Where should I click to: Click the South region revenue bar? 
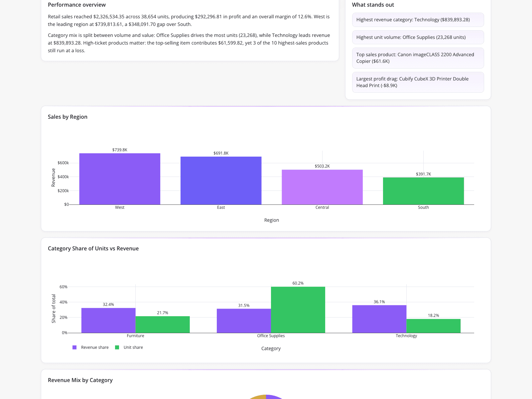pos(423,191)
